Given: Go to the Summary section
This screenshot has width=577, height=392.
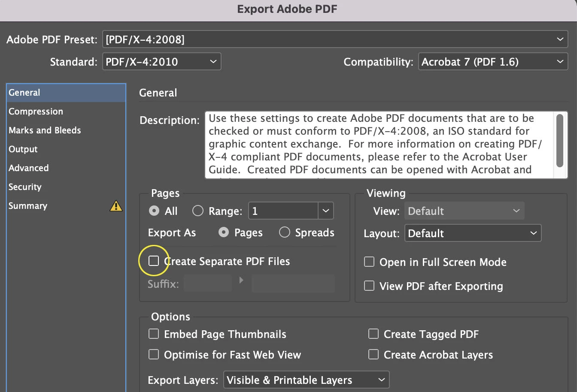Looking at the screenshot, I should pos(66,206).
